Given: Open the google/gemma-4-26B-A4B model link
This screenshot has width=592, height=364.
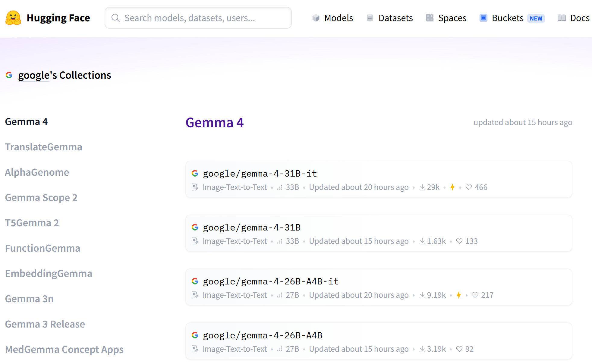Looking at the screenshot, I should pos(262,335).
